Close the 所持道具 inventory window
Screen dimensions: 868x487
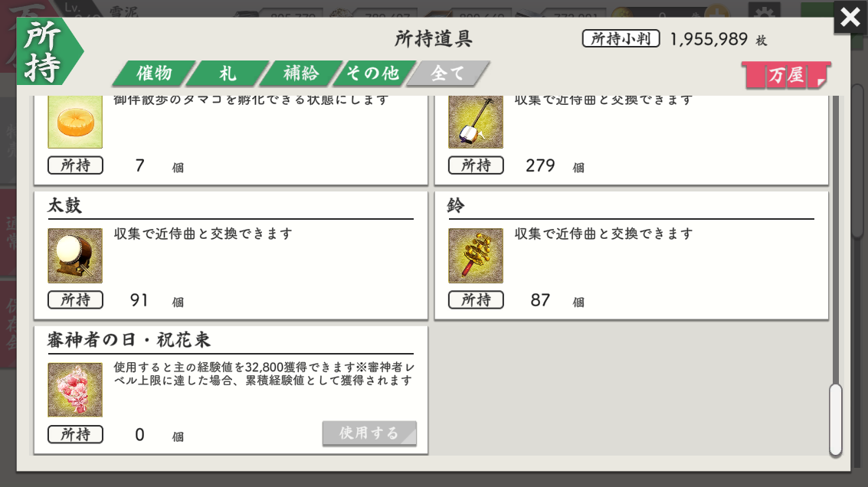pyautogui.click(x=850, y=17)
